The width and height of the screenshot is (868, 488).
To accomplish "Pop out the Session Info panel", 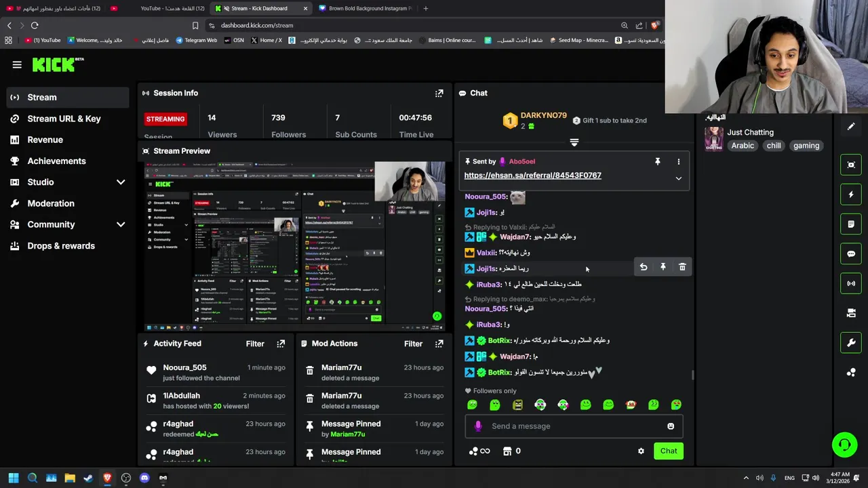I will 439,93.
